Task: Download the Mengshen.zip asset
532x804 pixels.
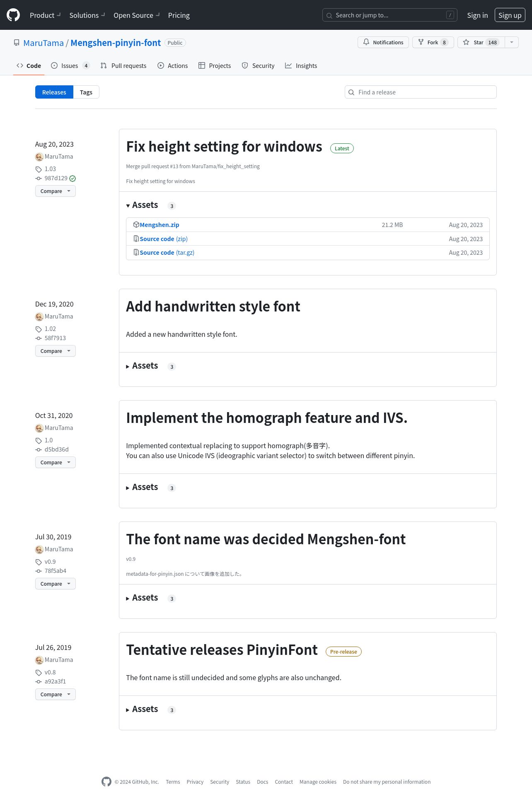Action: click(160, 225)
